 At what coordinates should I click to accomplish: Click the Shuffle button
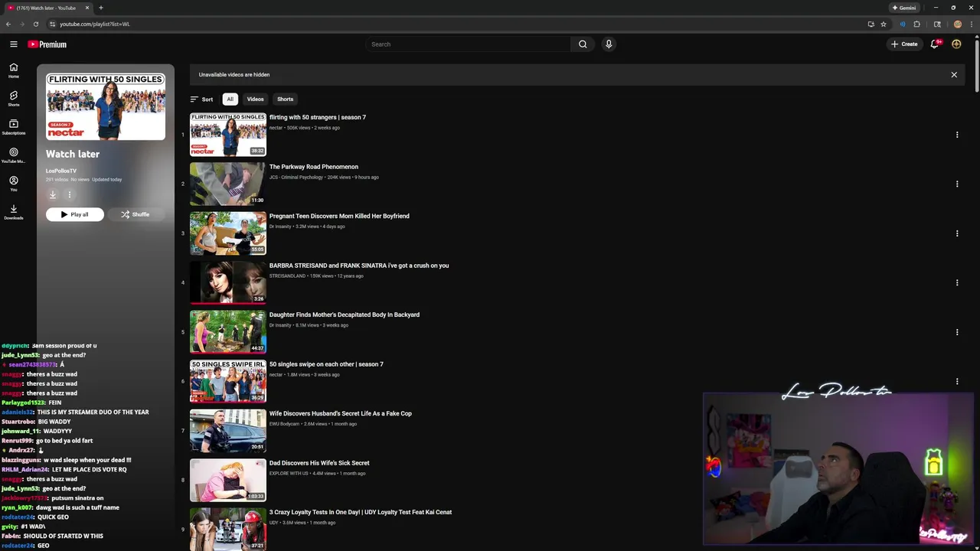(x=135, y=214)
